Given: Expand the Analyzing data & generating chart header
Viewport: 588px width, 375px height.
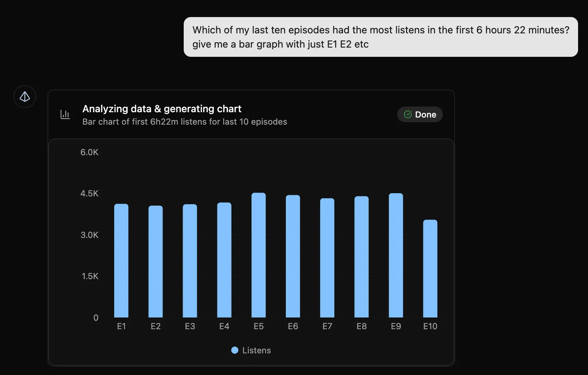Looking at the screenshot, I should [162, 109].
